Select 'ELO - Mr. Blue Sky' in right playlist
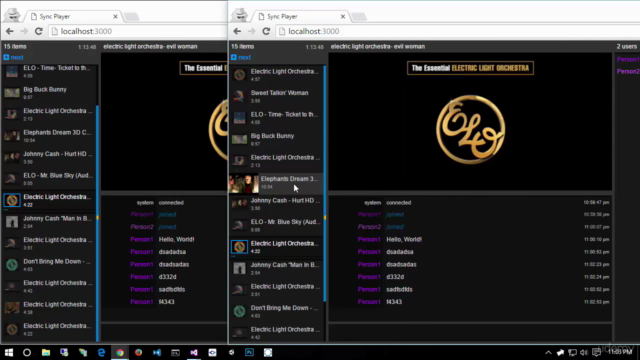 [276, 225]
